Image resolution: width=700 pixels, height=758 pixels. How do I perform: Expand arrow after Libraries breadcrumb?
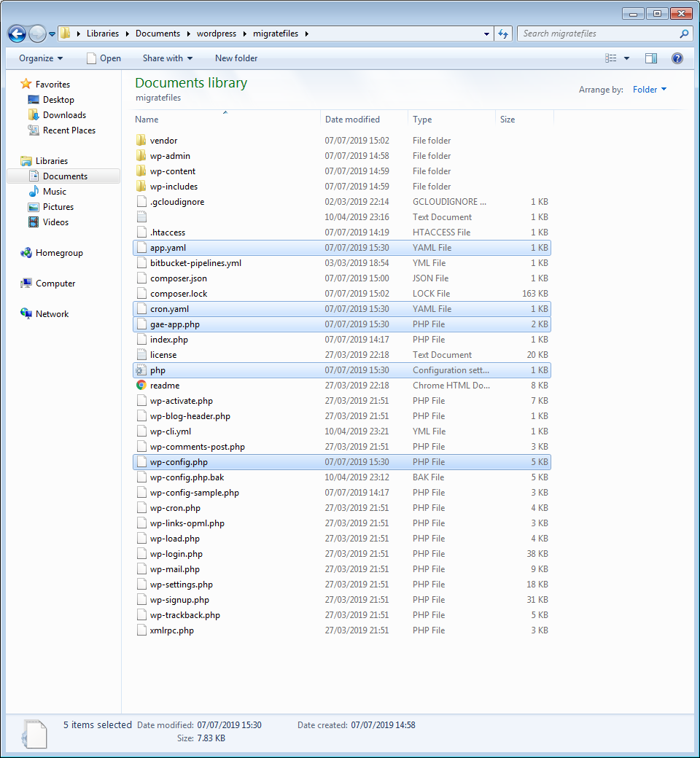tap(127, 34)
